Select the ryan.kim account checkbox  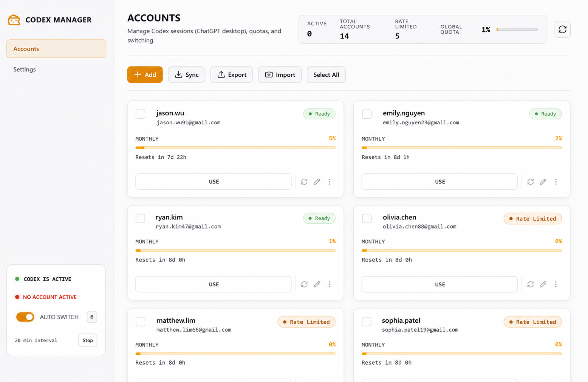coord(141,218)
